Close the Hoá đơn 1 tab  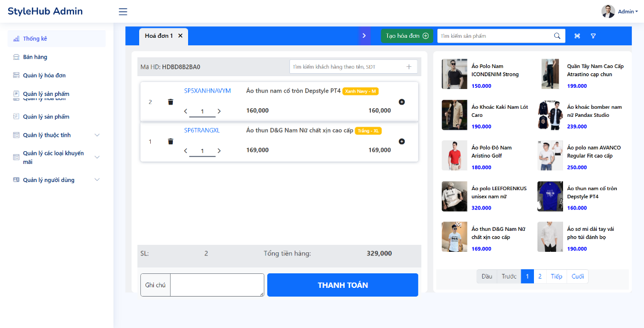point(180,35)
